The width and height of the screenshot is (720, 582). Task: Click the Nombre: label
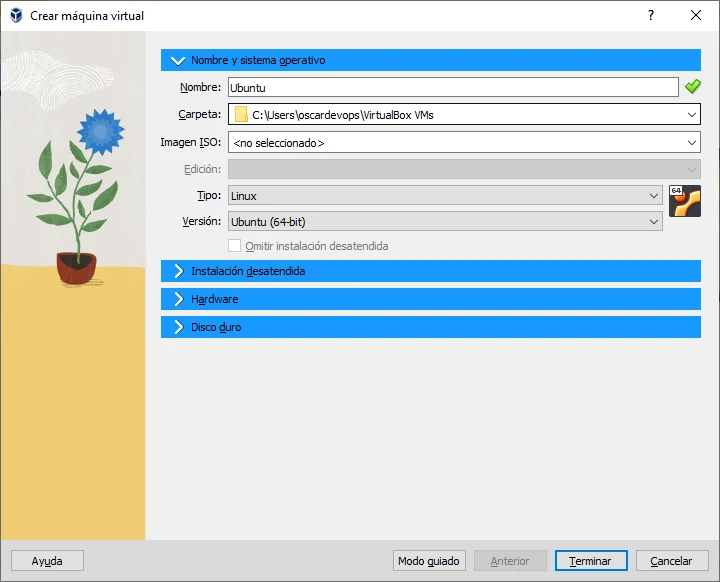(x=200, y=87)
